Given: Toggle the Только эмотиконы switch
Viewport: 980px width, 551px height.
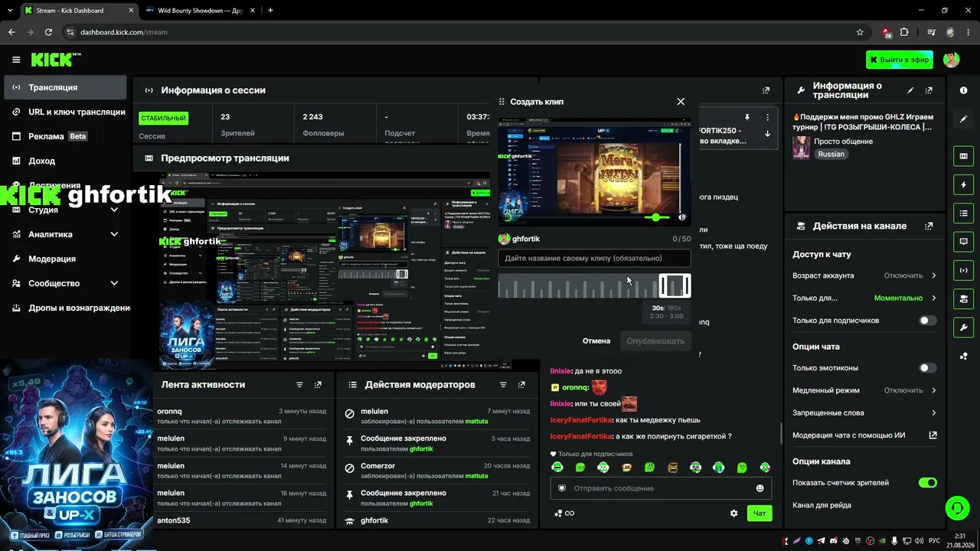Looking at the screenshot, I should click(x=927, y=368).
